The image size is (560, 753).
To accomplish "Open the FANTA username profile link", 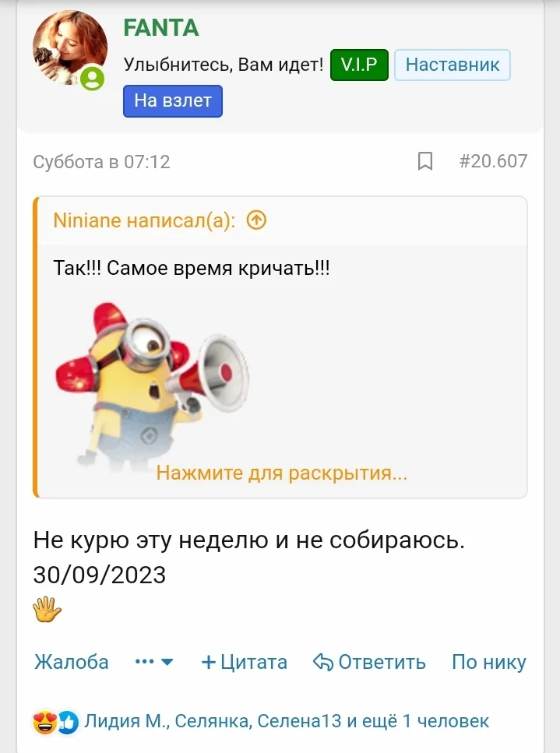I will tap(161, 28).
